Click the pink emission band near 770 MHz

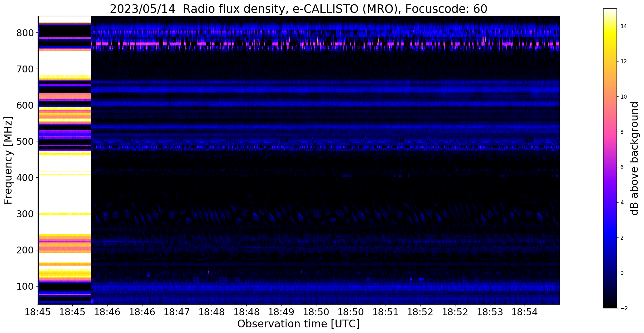(x=325, y=44)
